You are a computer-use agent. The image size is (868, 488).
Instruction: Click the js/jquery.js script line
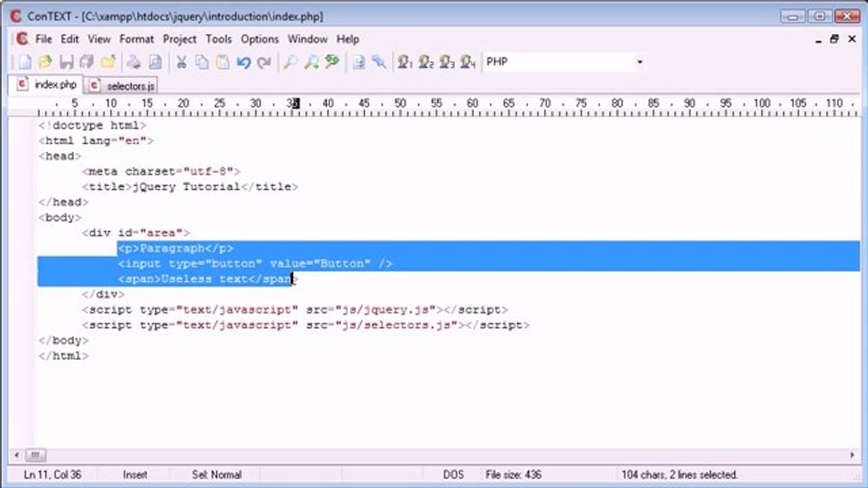(294, 310)
